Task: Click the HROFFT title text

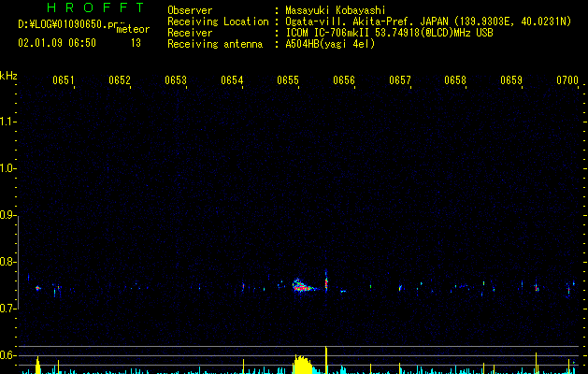Action: 96,7
